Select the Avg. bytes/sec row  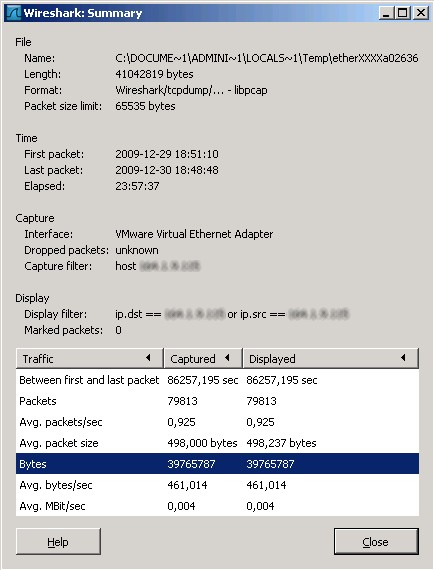click(217, 485)
